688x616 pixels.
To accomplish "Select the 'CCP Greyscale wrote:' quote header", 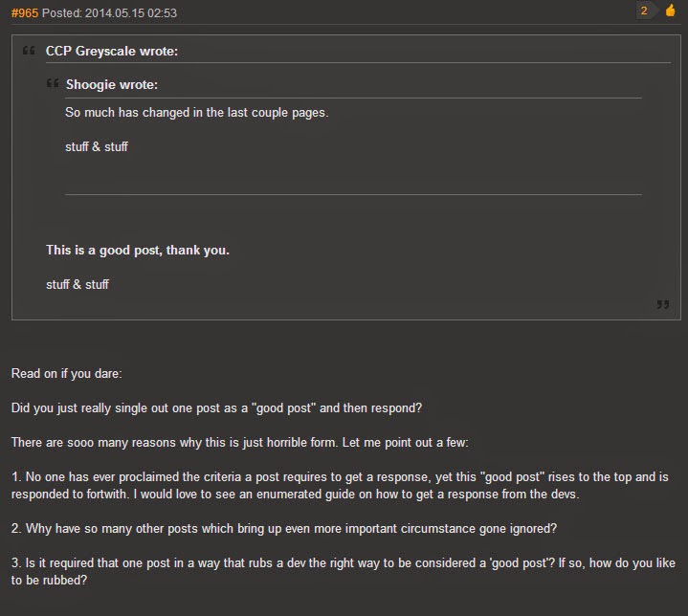I will (x=112, y=51).
